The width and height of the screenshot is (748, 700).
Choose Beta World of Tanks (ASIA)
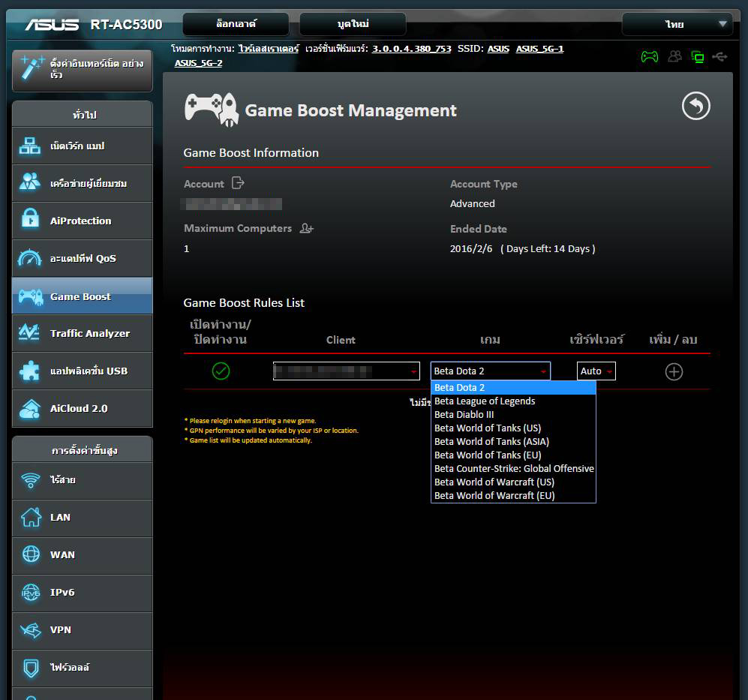click(513, 441)
